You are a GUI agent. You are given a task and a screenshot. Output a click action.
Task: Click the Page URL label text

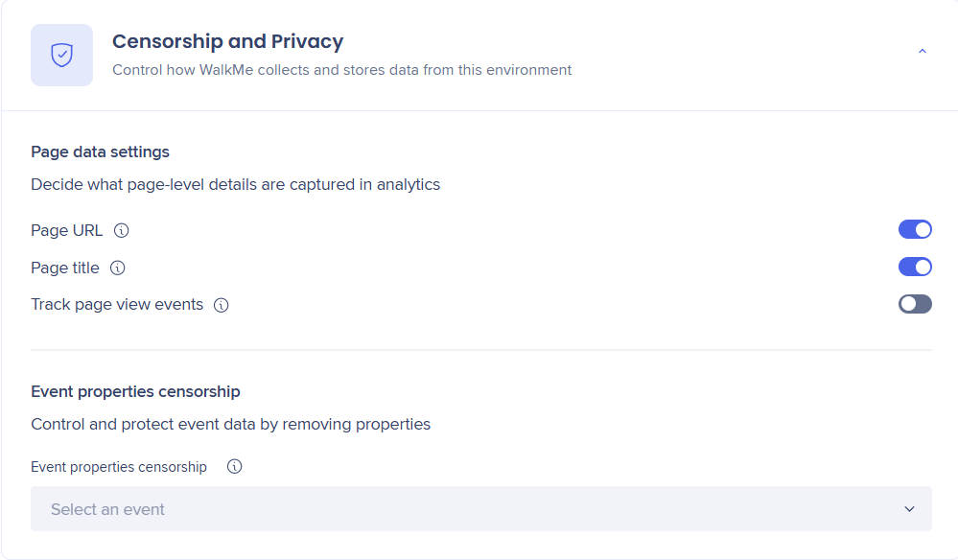(66, 230)
